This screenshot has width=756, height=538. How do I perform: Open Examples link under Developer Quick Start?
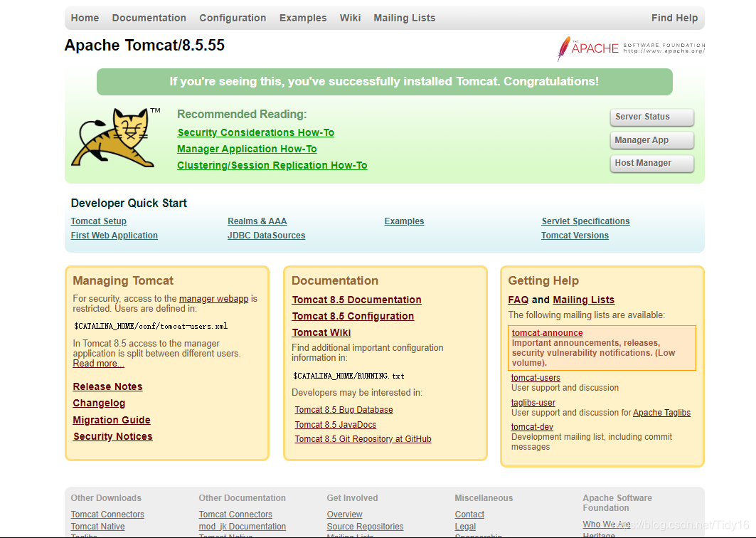click(404, 221)
